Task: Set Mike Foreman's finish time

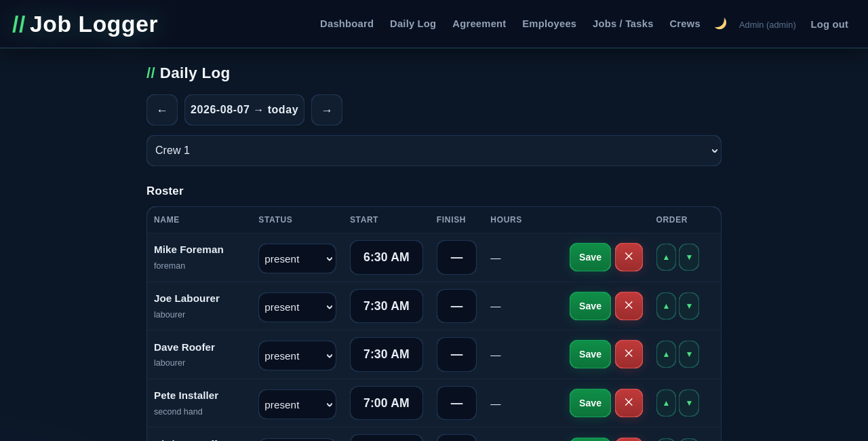Action: point(456,258)
